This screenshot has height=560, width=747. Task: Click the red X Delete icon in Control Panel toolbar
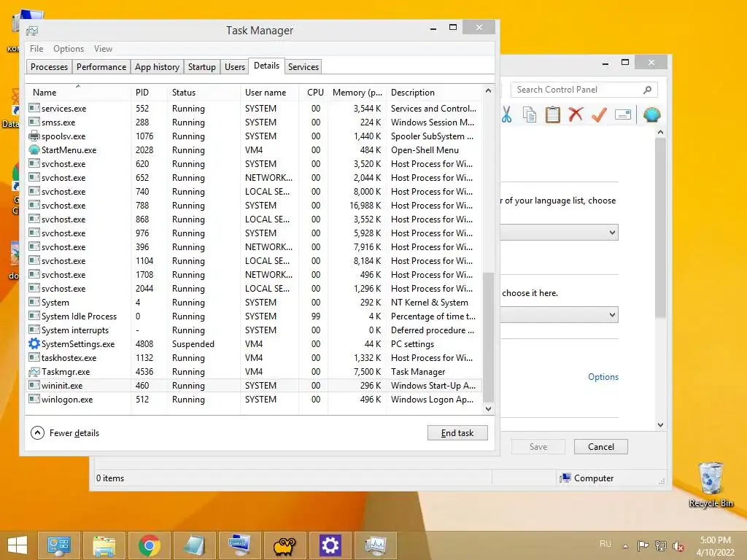tap(576, 114)
